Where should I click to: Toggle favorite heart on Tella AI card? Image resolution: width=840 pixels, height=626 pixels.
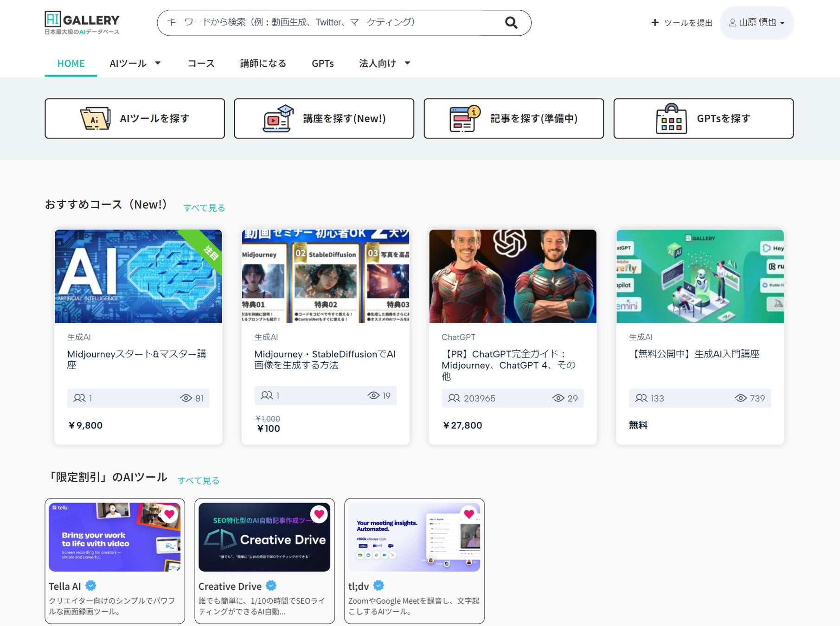coord(169,514)
